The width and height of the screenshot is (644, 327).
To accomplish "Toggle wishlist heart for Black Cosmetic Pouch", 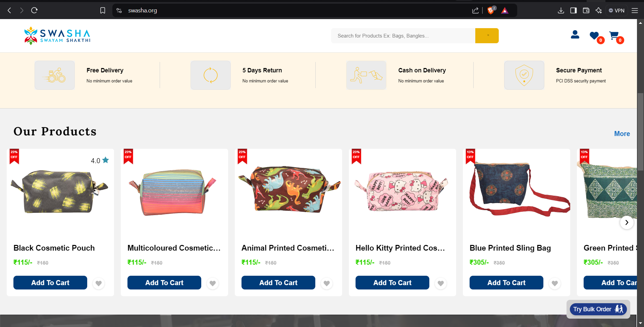I will (x=99, y=283).
